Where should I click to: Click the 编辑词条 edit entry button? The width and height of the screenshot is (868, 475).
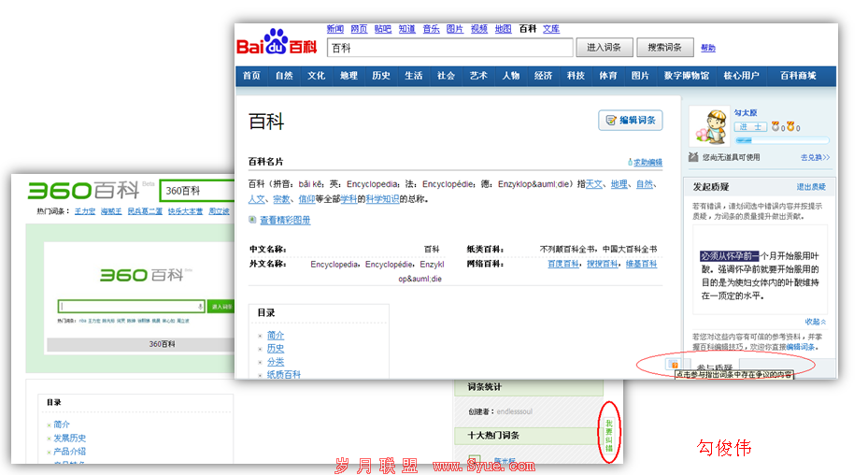coord(631,121)
